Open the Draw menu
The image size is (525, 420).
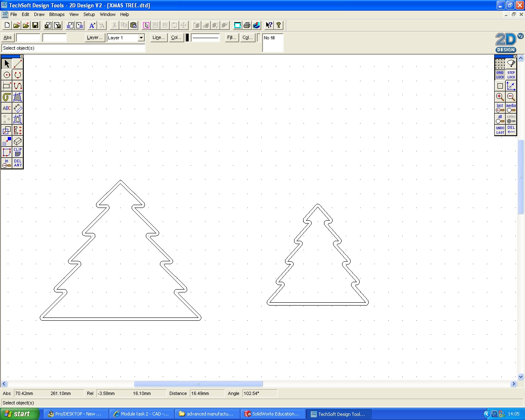click(x=39, y=14)
